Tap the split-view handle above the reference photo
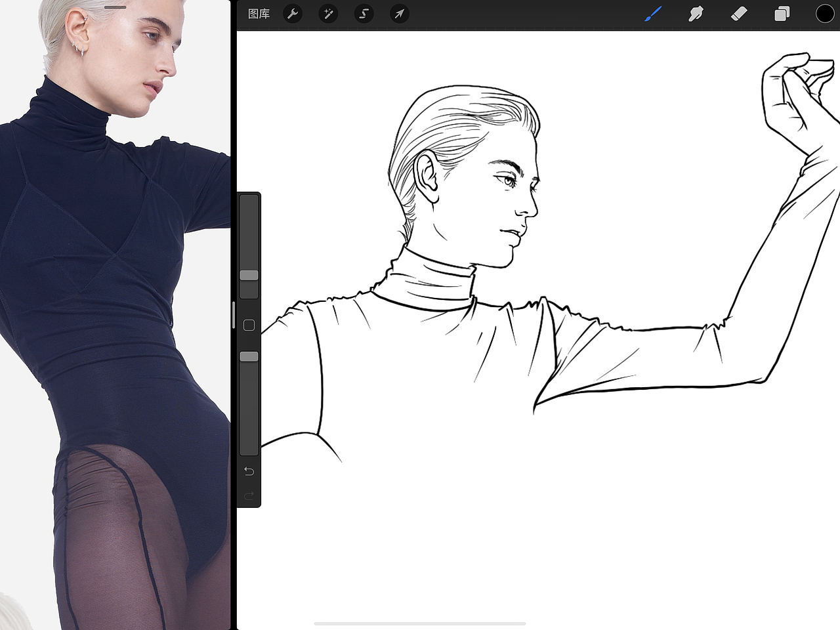Screen dimensions: 840x630 click(x=114, y=7)
